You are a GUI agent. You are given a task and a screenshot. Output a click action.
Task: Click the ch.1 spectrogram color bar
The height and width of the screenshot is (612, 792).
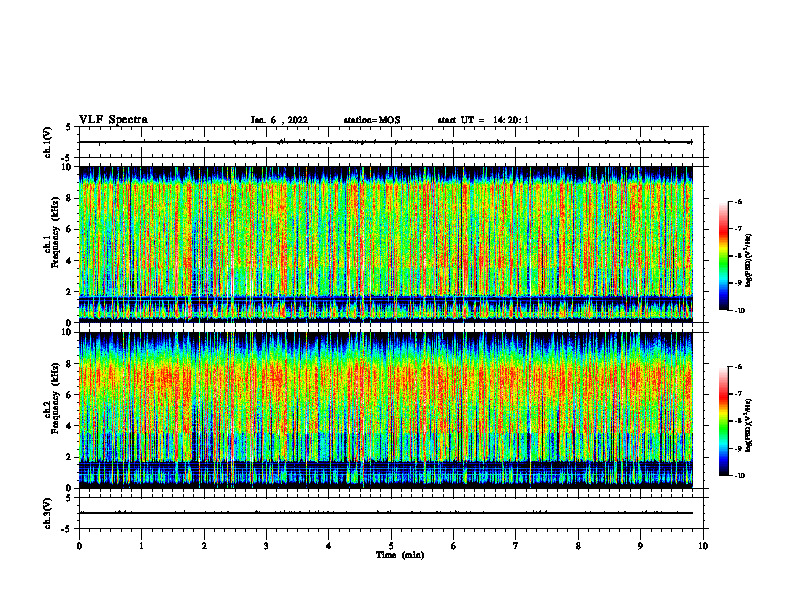pos(724,256)
